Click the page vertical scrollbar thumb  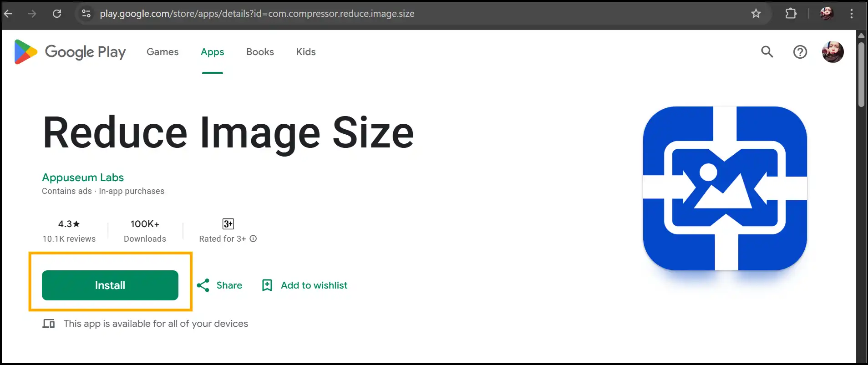pyautogui.click(x=861, y=75)
